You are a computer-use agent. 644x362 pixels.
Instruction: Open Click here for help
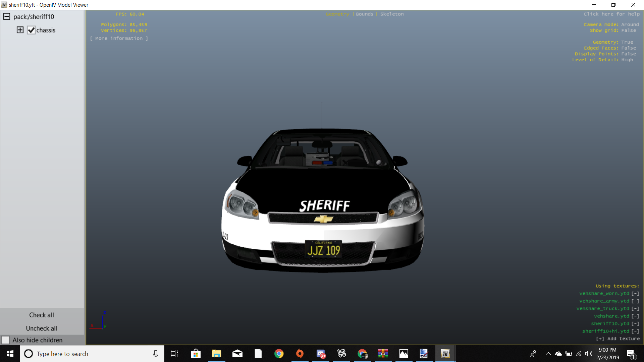[x=611, y=14]
